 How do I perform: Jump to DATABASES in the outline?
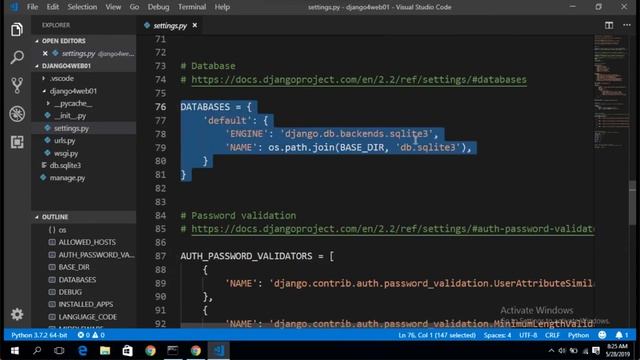tap(77, 280)
